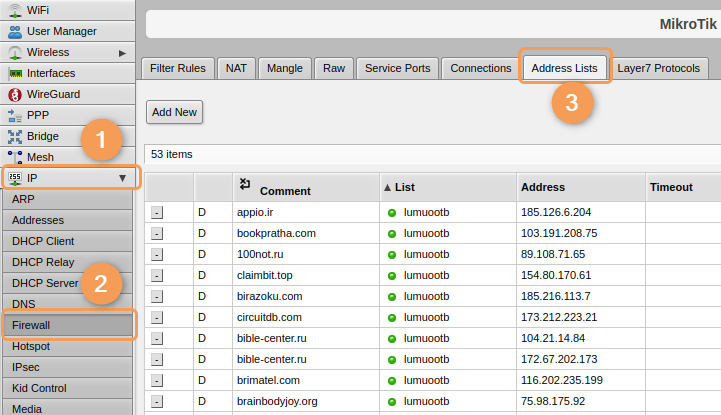Screen dimensions: 721x415
Task: Switch to the Filter Rules tab
Action: coord(178,68)
